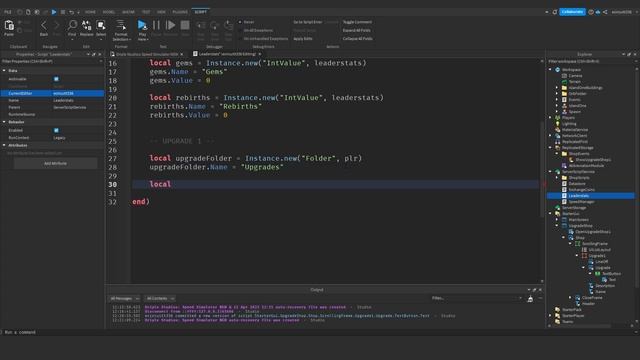The height and width of the screenshot is (360, 640).
Task: Collapse the Behavior section in Properties
Action: coord(4,122)
